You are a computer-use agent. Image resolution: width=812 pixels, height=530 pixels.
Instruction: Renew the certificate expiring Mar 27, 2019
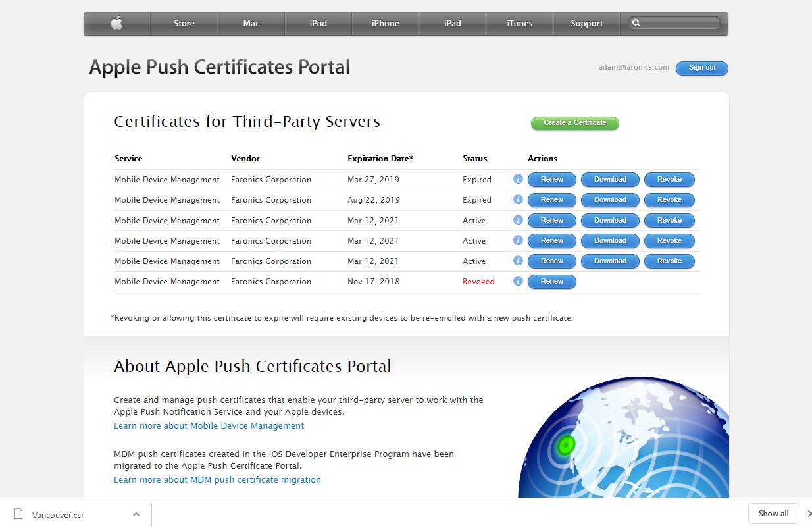552,180
